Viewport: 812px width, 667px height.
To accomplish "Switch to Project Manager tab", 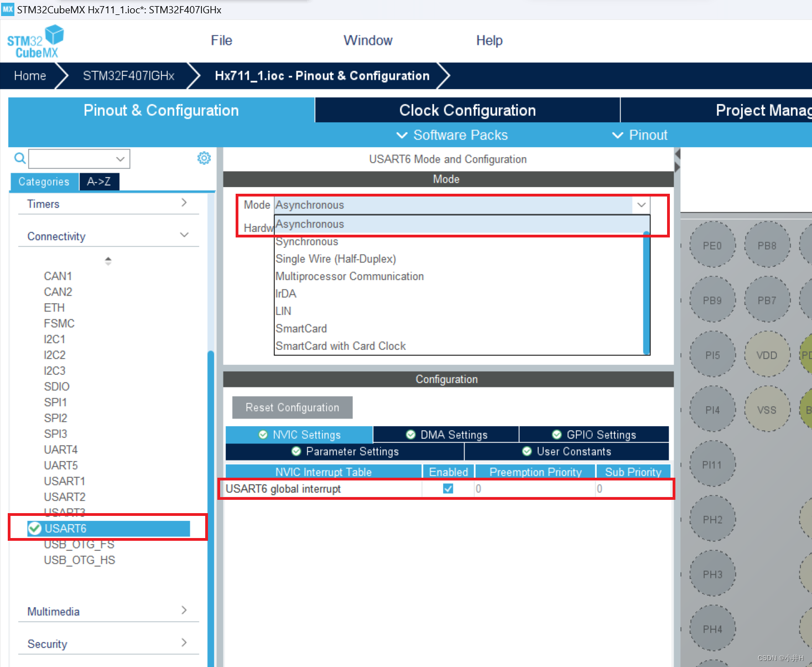I will pyautogui.click(x=717, y=110).
